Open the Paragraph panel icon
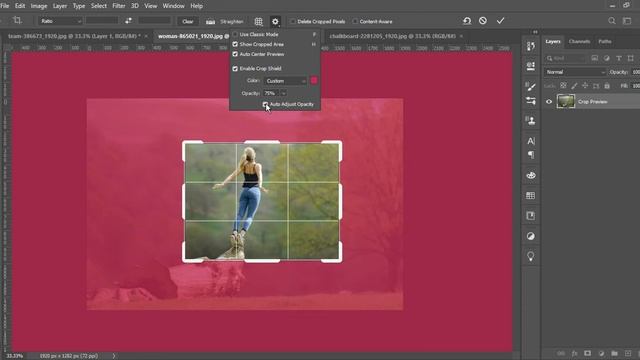This screenshot has width=640, height=360. point(531,155)
